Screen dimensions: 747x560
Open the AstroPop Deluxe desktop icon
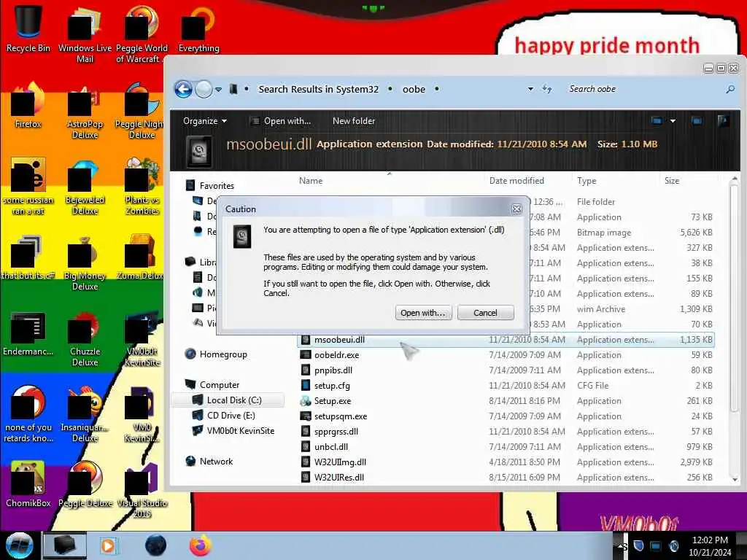(85, 111)
